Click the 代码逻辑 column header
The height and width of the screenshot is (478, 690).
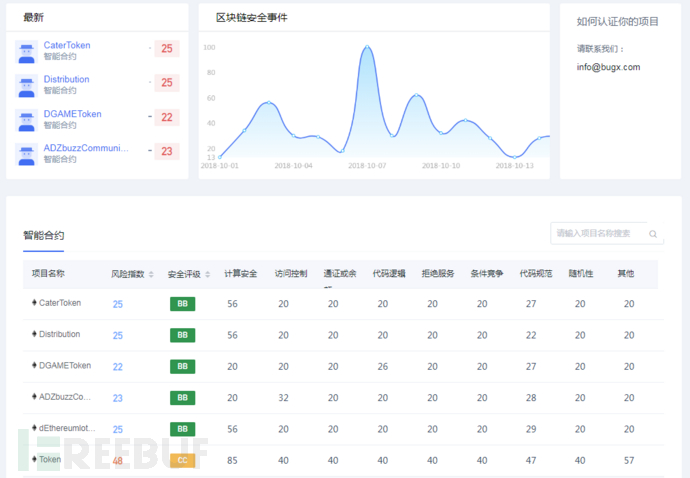pyautogui.click(x=389, y=274)
